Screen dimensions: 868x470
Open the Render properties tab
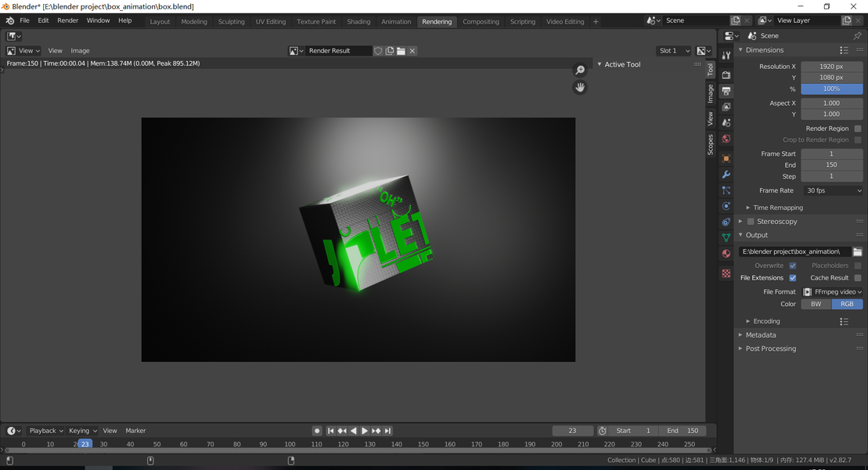726,75
